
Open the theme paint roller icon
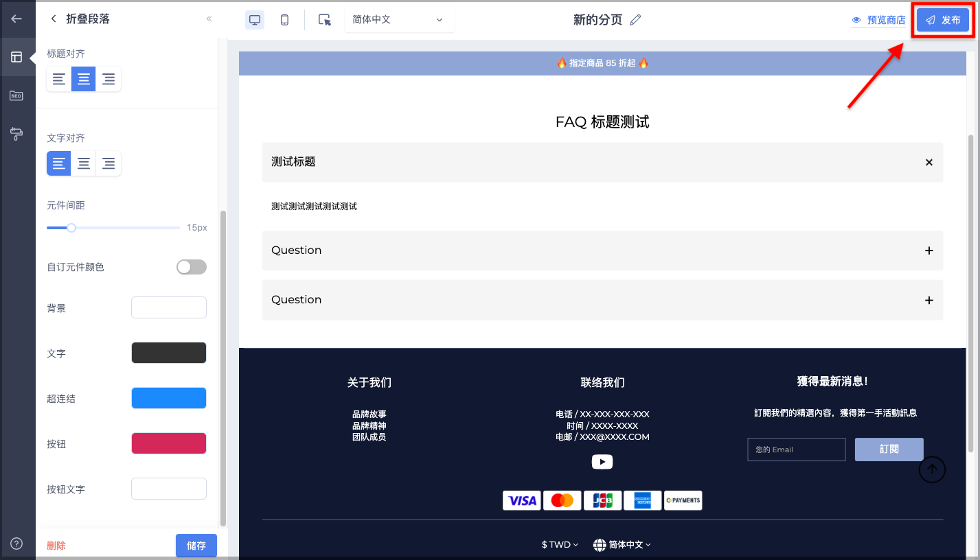point(16,134)
